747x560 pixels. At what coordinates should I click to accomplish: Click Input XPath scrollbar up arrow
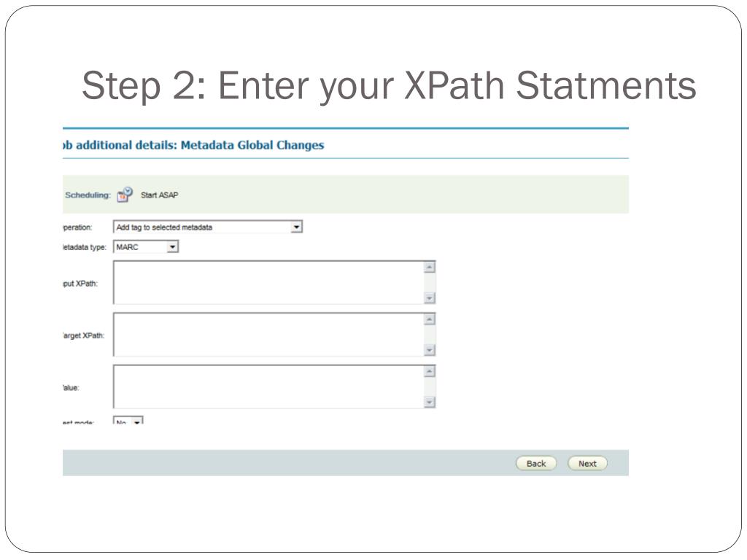click(429, 267)
